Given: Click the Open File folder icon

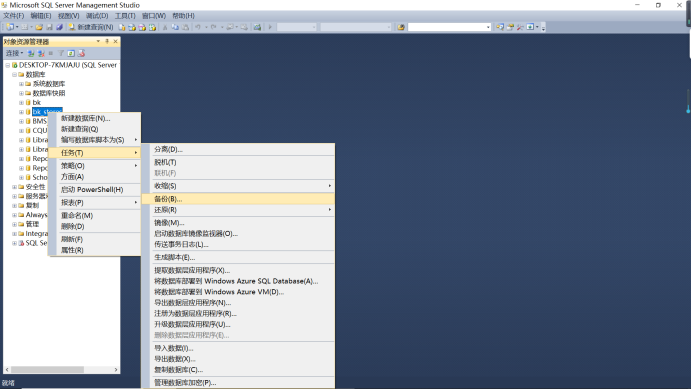Looking at the screenshot, I should 39,27.
